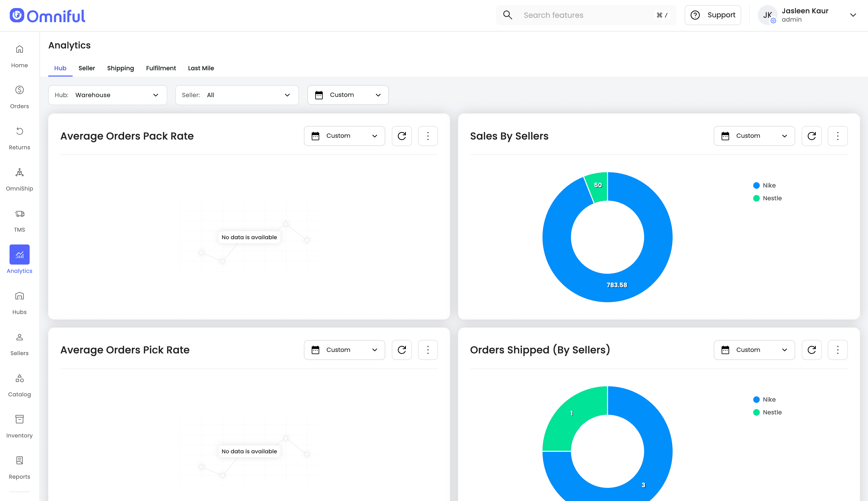Expand the Jasleen Kaur account menu chevron
The height and width of the screenshot is (501, 868).
(x=853, y=15)
